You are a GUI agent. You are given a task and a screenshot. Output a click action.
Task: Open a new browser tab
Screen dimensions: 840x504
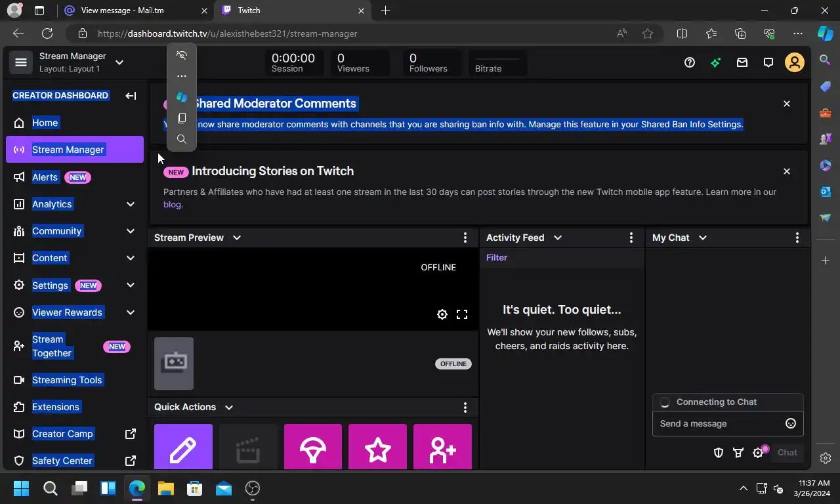point(386,10)
